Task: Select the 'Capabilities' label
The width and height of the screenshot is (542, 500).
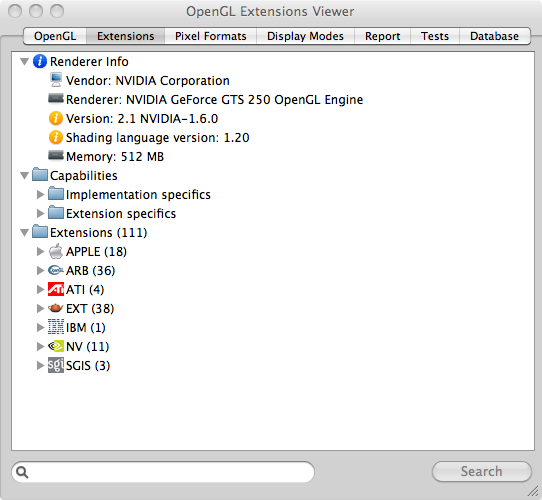Action: (x=84, y=176)
